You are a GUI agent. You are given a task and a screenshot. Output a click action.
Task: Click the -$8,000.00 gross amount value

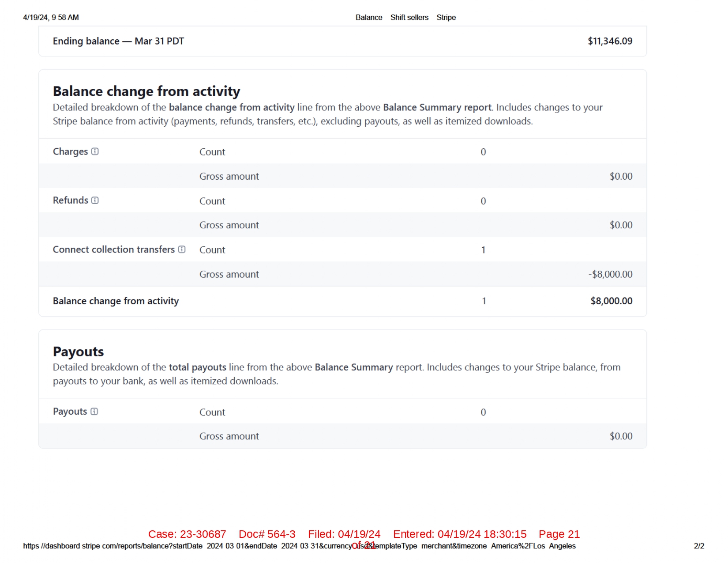click(x=610, y=274)
